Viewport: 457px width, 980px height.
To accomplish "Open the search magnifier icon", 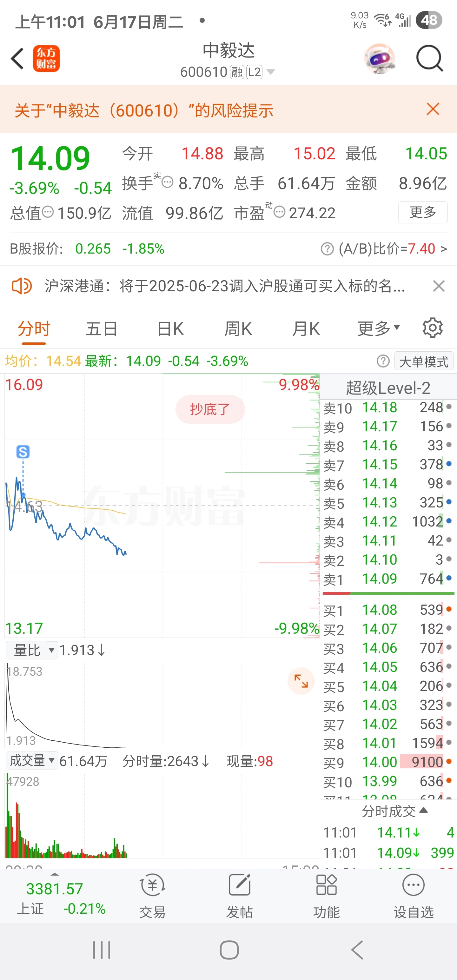I will coord(430,58).
